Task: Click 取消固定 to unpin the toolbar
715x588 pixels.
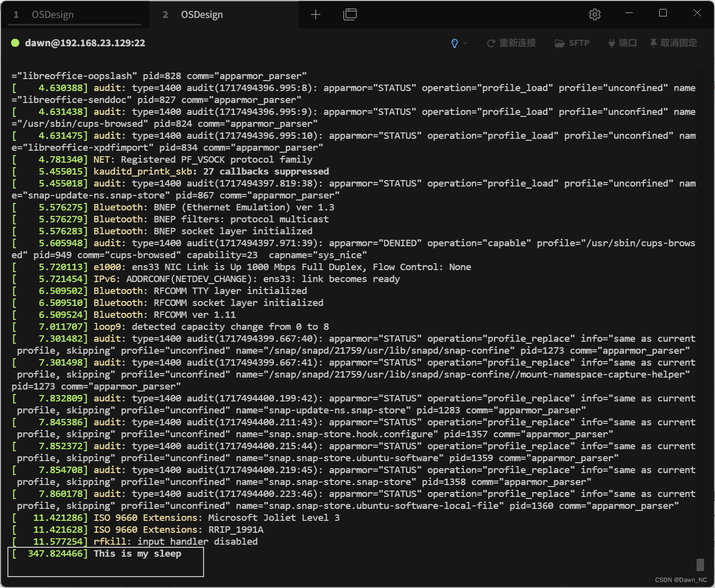Action: click(673, 43)
